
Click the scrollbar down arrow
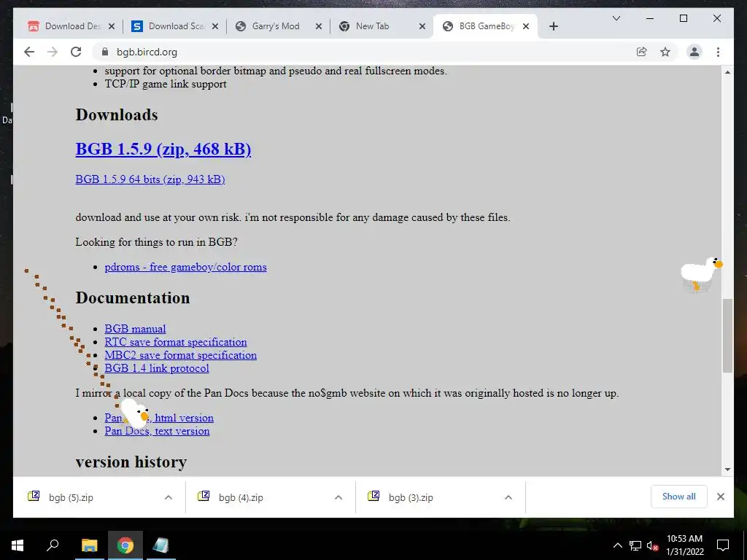click(x=727, y=470)
